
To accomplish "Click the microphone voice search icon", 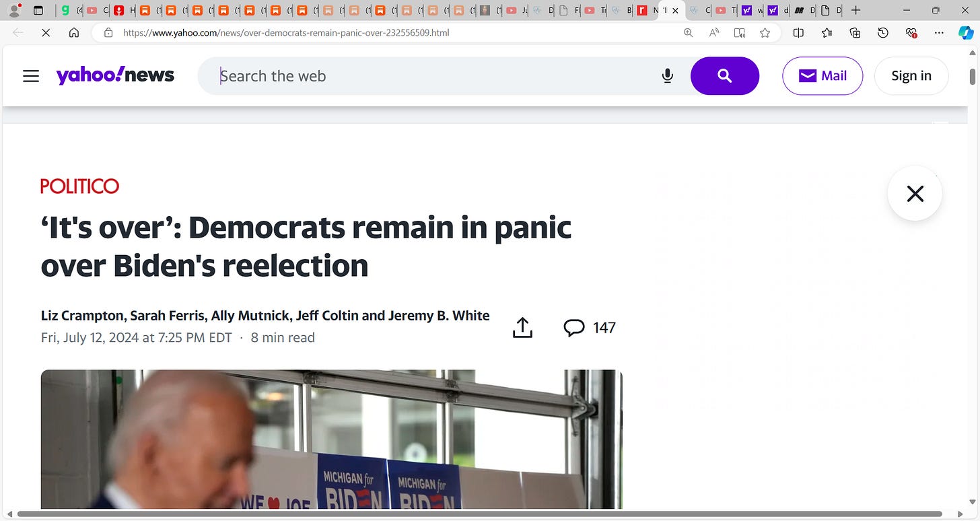I will [x=668, y=76].
